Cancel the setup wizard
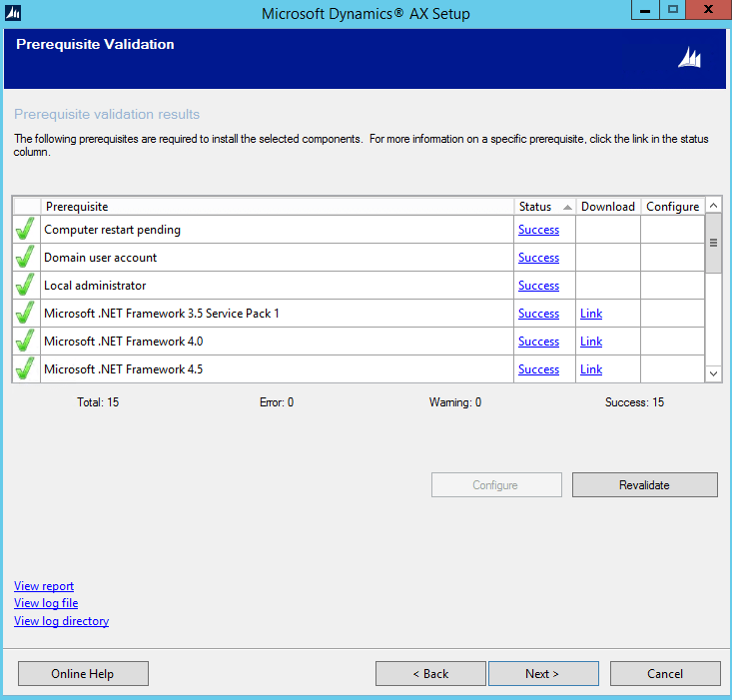This screenshot has width=732, height=700. (x=665, y=673)
